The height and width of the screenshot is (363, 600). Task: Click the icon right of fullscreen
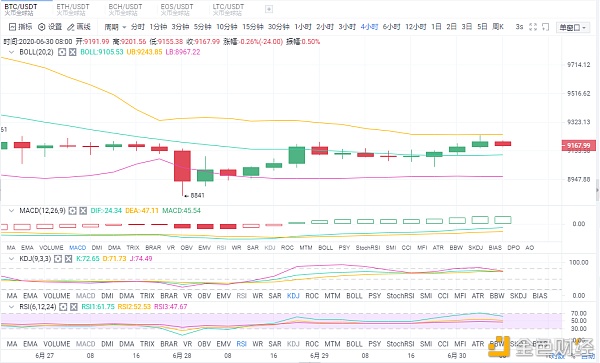click(546, 27)
